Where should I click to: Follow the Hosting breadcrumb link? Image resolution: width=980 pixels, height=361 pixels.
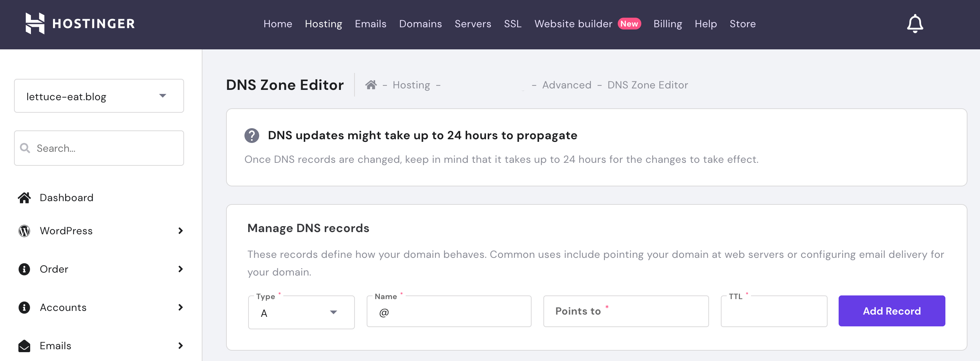click(411, 85)
